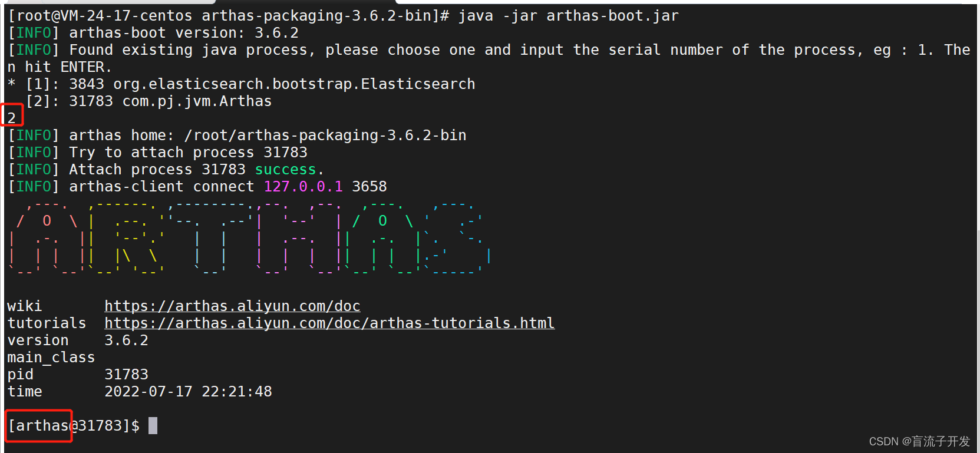The width and height of the screenshot is (980, 453).
Task: Click the green 'success' word
Action: (285, 170)
